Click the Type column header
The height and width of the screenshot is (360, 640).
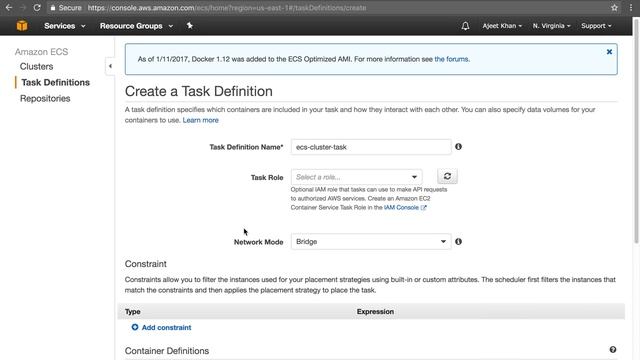132,311
